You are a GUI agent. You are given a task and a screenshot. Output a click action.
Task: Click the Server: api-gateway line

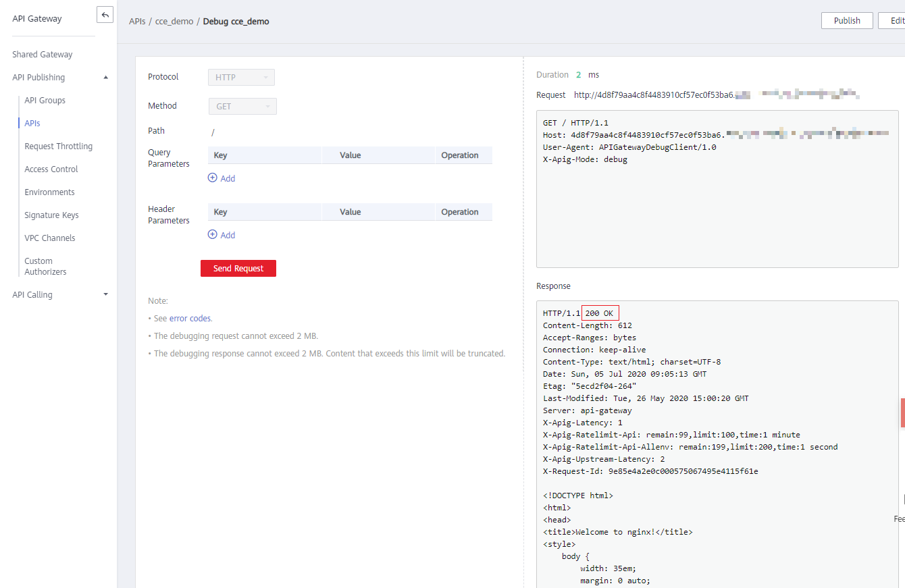588,410
